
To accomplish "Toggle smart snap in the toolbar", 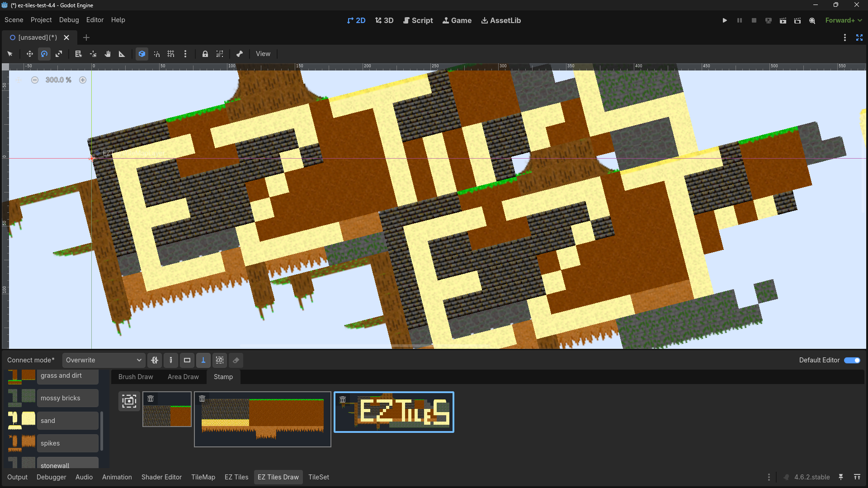I will coord(156,54).
